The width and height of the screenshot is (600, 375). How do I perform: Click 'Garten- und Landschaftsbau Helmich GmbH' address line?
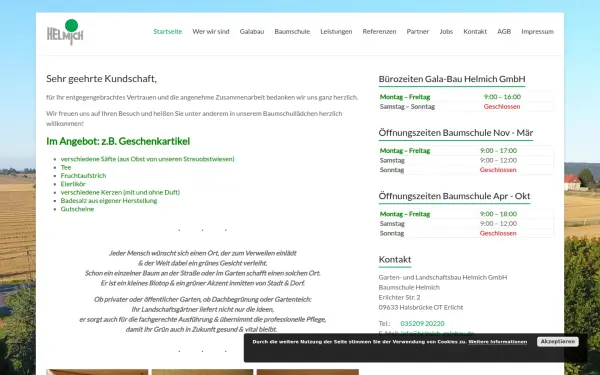click(443, 277)
